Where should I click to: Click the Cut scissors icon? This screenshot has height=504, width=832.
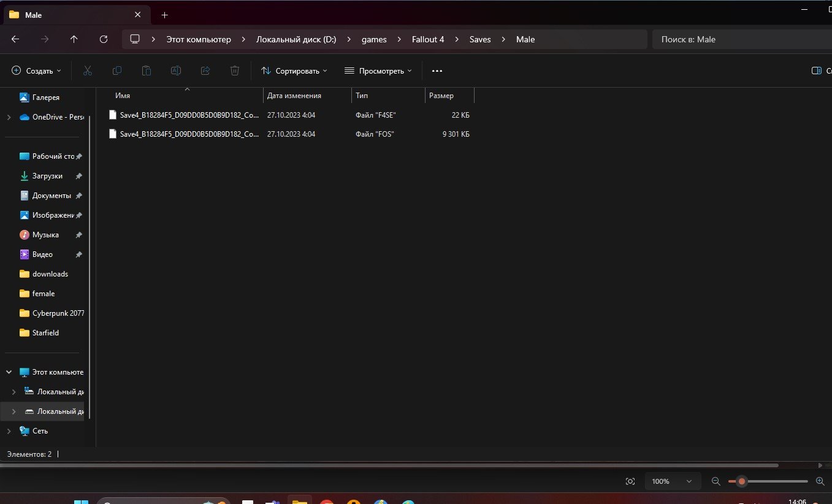coord(87,71)
